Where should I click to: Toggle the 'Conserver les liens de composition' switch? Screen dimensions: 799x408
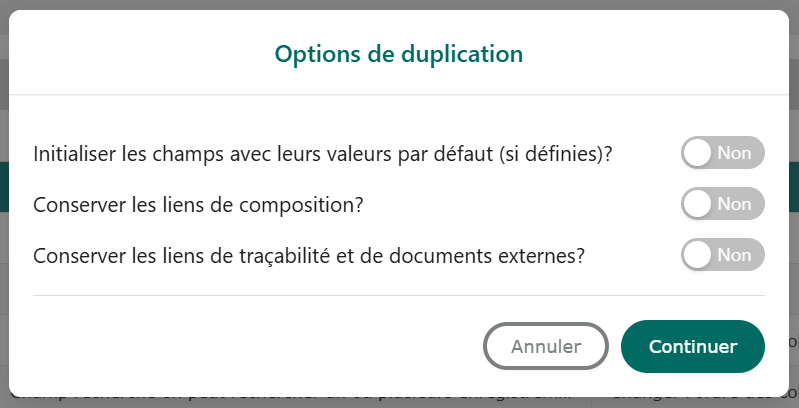pyautogui.click(x=722, y=204)
